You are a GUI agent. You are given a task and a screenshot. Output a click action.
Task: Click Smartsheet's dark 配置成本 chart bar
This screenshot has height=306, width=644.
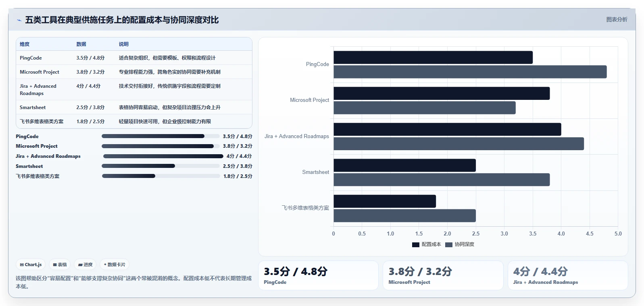point(404,165)
